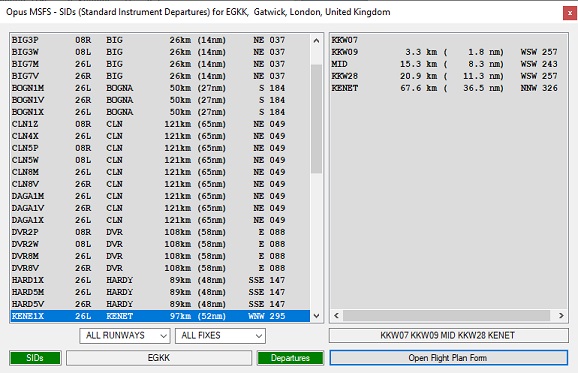This screenshot has width=578, height=373.
Task: Select the KENET waypoint row
Action: tap(449, 88)
